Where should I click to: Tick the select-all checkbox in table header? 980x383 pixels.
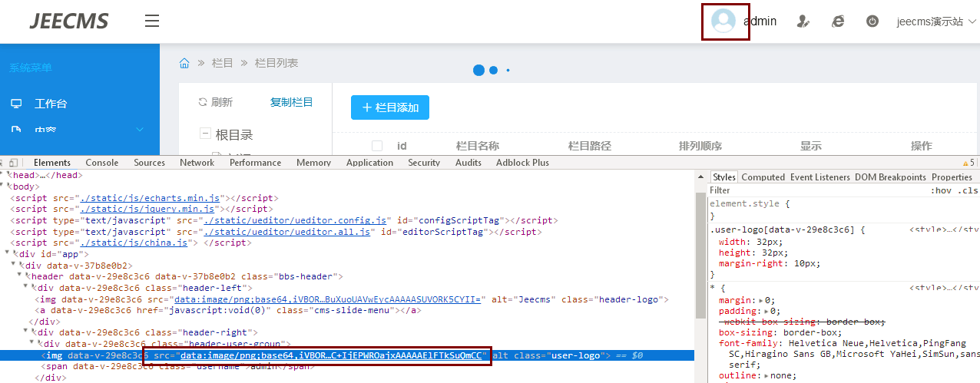pos(377,146)
